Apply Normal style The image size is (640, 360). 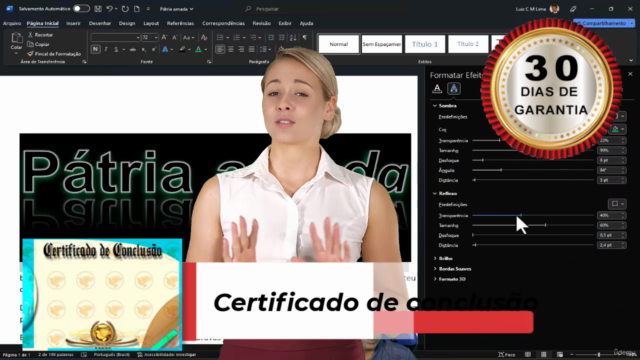339,44
